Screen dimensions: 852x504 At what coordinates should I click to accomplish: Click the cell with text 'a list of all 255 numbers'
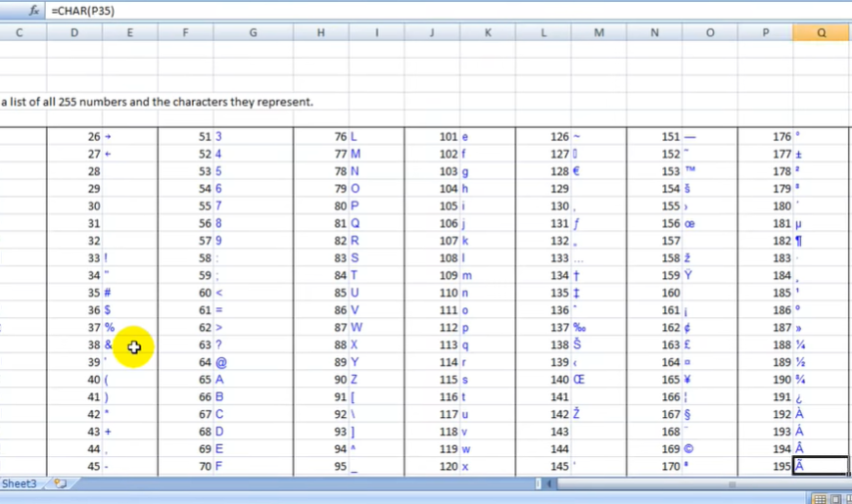[157, 102]
